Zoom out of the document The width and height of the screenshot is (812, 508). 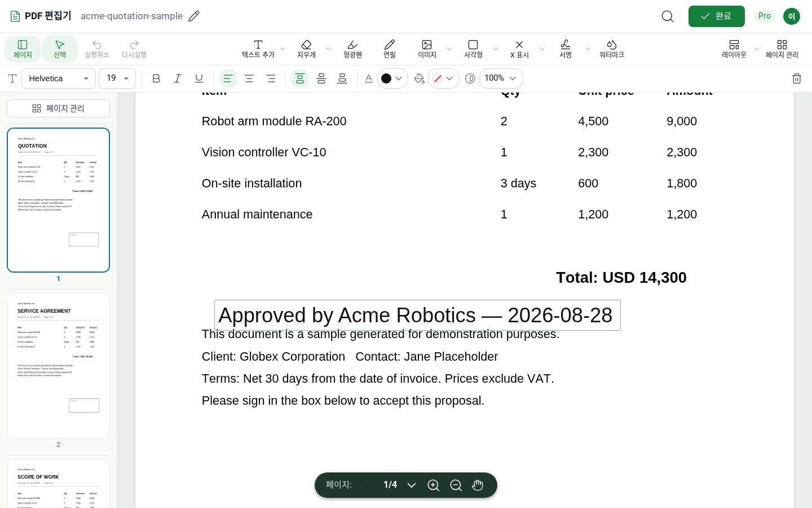click(x=456, y=485)
